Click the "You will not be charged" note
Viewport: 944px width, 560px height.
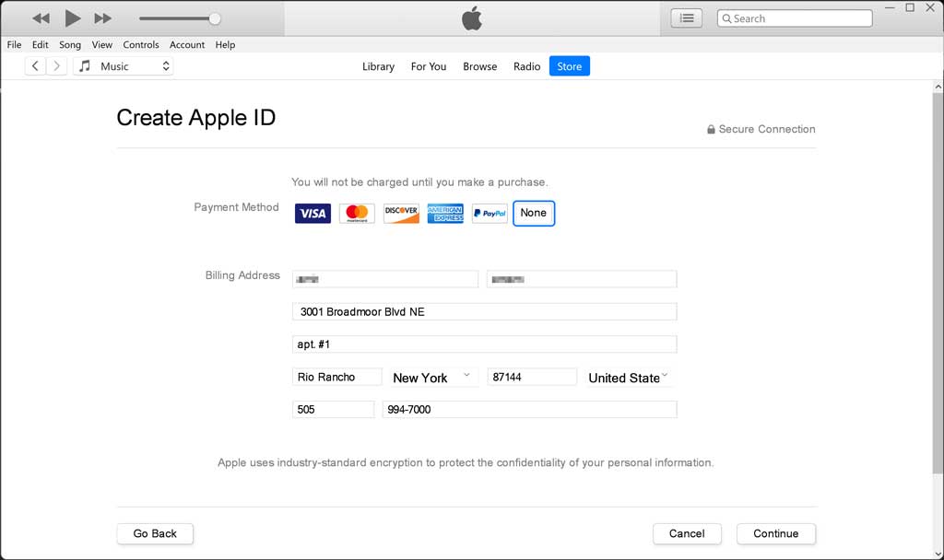pos(419,182)
